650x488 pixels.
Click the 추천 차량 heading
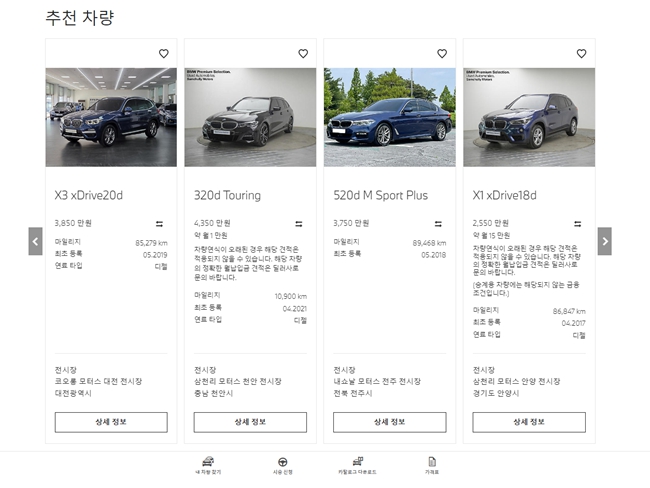pyautogui.click(x=80, y=18)
